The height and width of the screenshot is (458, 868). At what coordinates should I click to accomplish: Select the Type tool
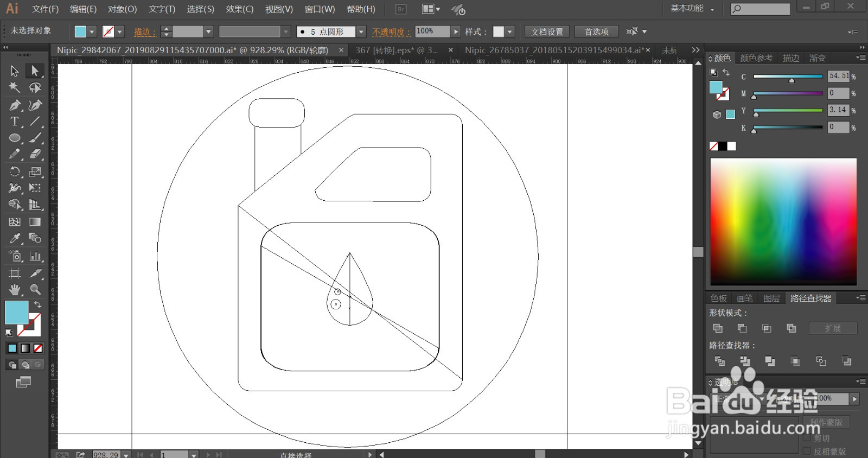point(15,121)
